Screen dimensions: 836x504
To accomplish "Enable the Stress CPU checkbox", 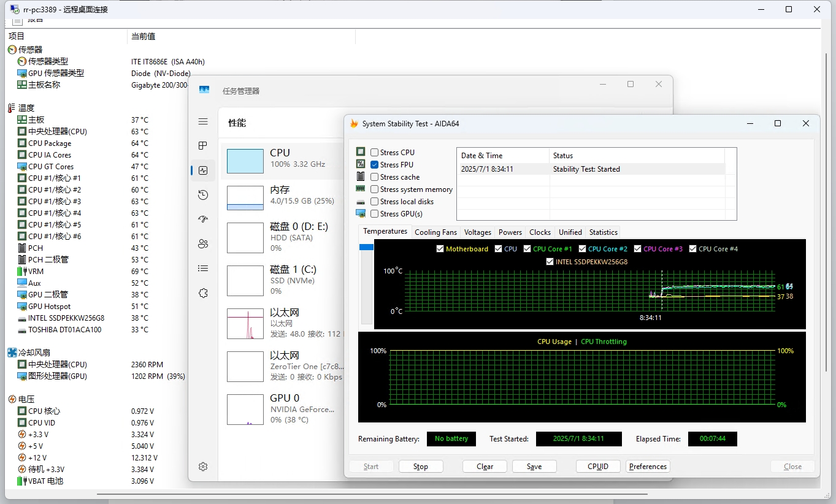I will click(374, 152).
